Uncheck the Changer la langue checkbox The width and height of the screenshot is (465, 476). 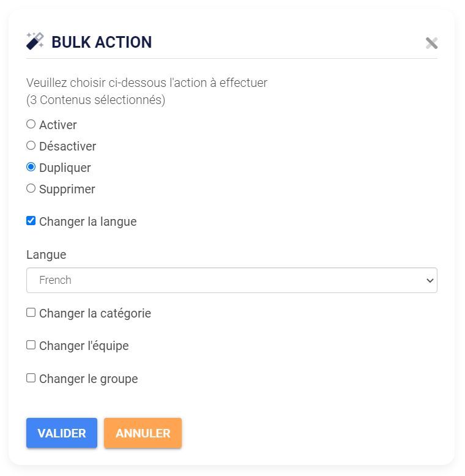(x=31, y=221)
